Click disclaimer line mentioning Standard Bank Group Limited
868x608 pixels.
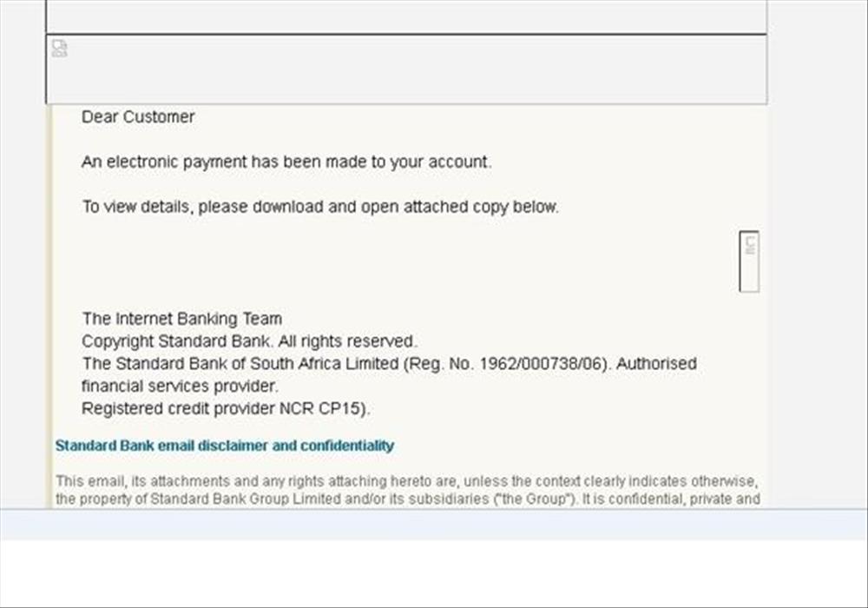[x=407, y=499]
